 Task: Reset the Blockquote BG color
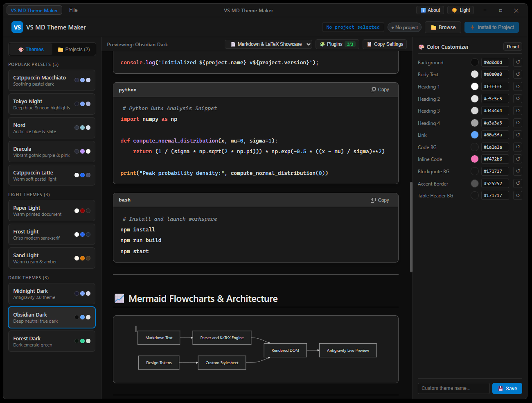coord(518,171)
